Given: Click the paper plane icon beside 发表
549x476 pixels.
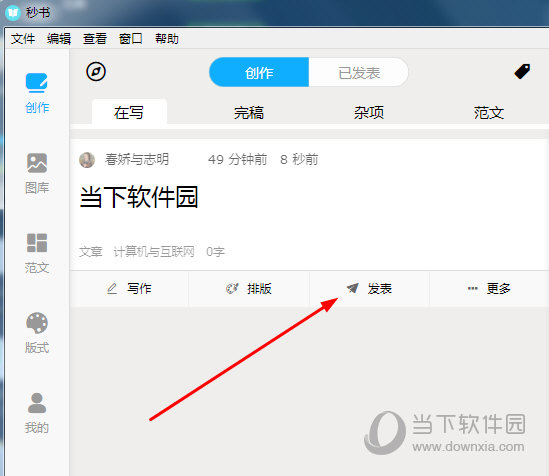Looking at the screenshot, I should [x=353, y=288].
